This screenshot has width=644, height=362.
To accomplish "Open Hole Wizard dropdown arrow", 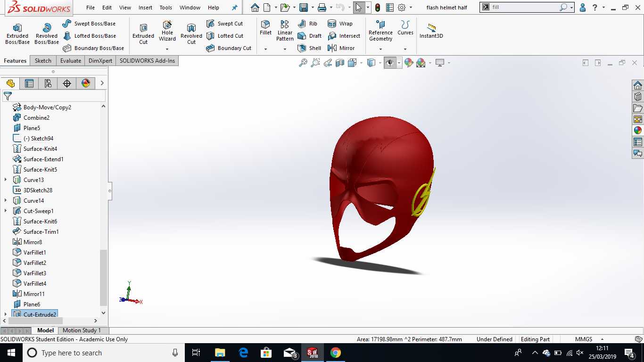I will (x=167, y=49).
